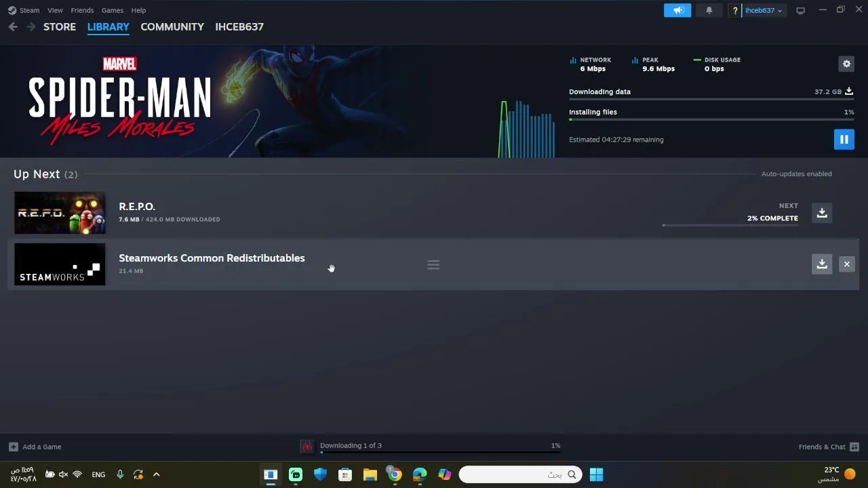The width and height of the screenshot is (868, 488).
Task: Expand the ihceb637 account dropdown
Action: pyautogui.click(x=764, y=10)
